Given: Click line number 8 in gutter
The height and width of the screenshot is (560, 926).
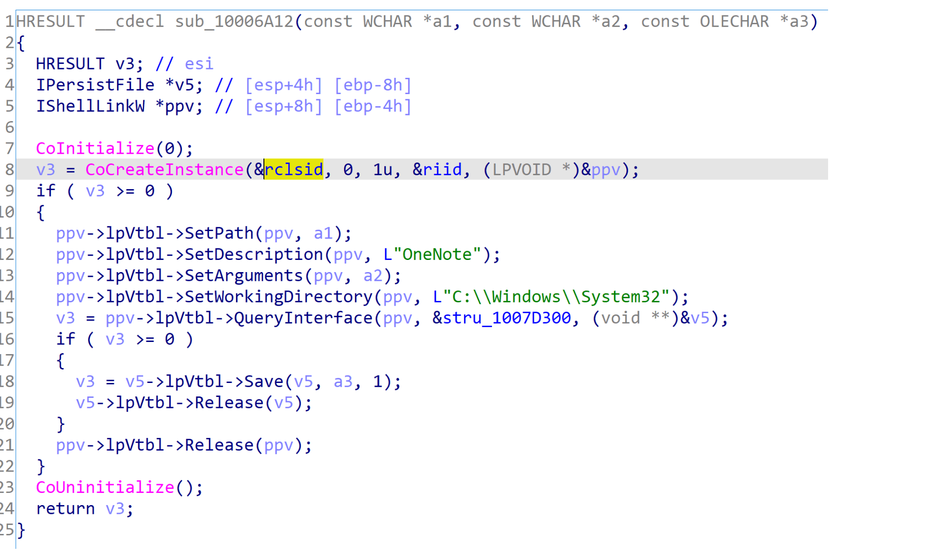Looking at the screenshot, I should (9, 170).
